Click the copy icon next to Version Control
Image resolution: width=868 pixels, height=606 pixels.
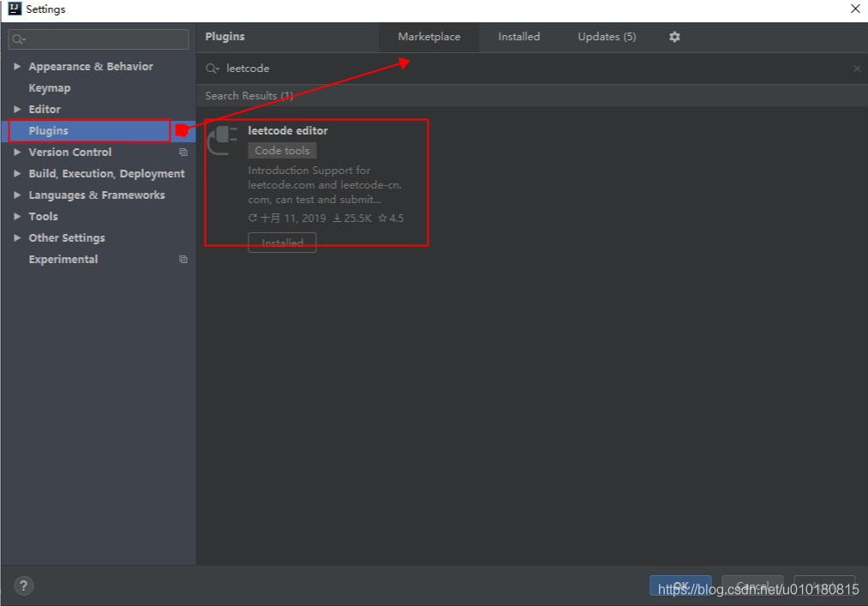(x=183, y=153)
